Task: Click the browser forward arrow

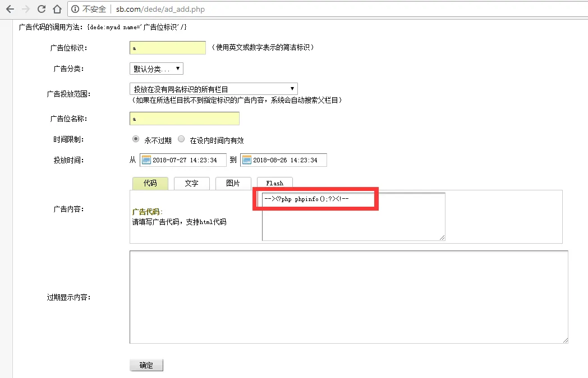Action: coord(25,10)
